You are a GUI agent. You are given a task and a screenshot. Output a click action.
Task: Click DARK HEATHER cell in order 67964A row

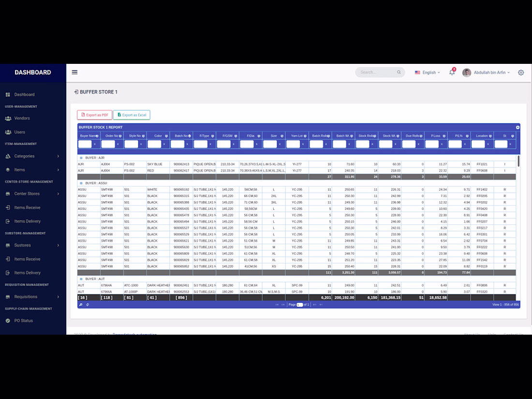[x=159, y=285]
